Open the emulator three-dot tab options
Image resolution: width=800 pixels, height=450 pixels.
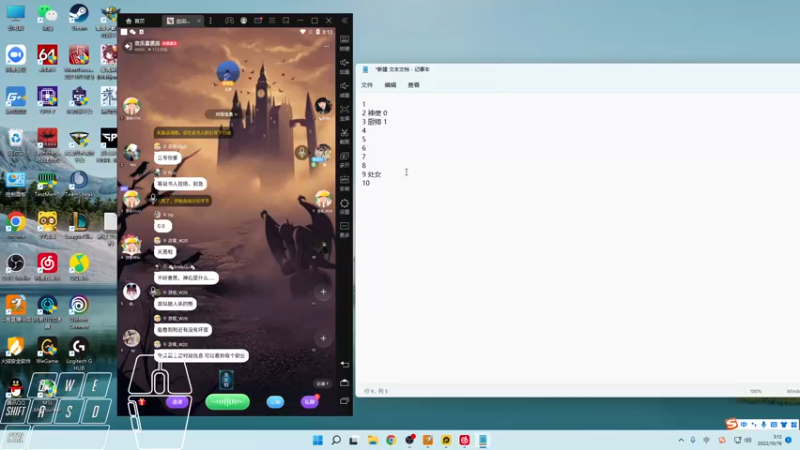[x=211, y=21]
